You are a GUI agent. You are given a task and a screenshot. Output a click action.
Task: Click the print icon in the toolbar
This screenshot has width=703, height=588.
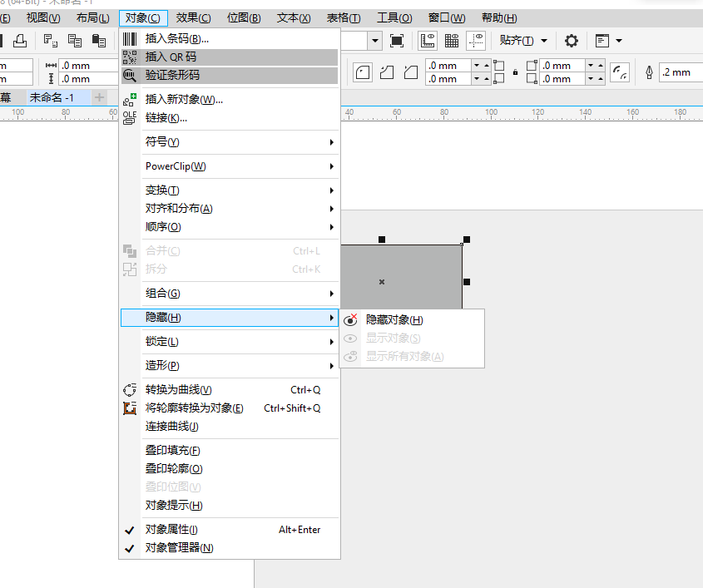21,40
